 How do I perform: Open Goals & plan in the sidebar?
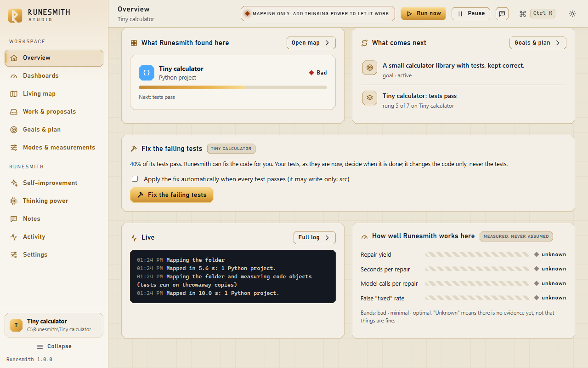[x=54, y=130]
